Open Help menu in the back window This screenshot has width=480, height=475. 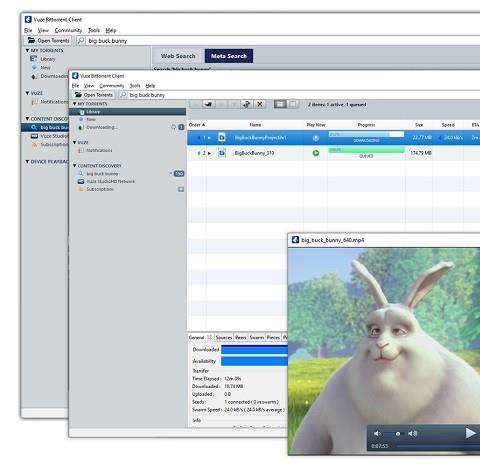(111, 30)
